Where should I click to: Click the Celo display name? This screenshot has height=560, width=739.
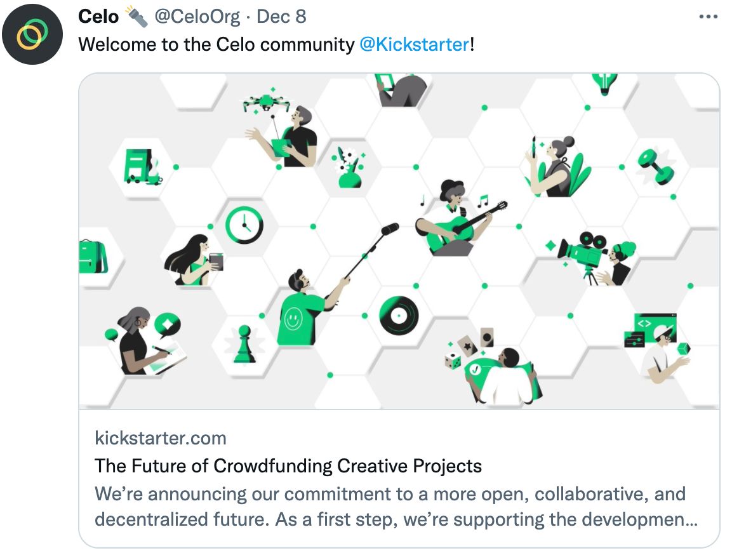click(98, 17)
